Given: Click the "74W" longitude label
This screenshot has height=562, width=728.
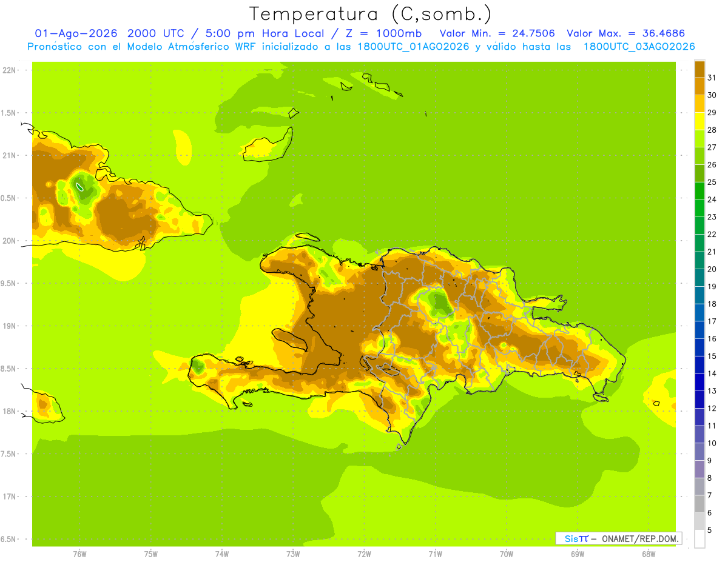Looking at the screenshot, I should (x=222, y=554).
